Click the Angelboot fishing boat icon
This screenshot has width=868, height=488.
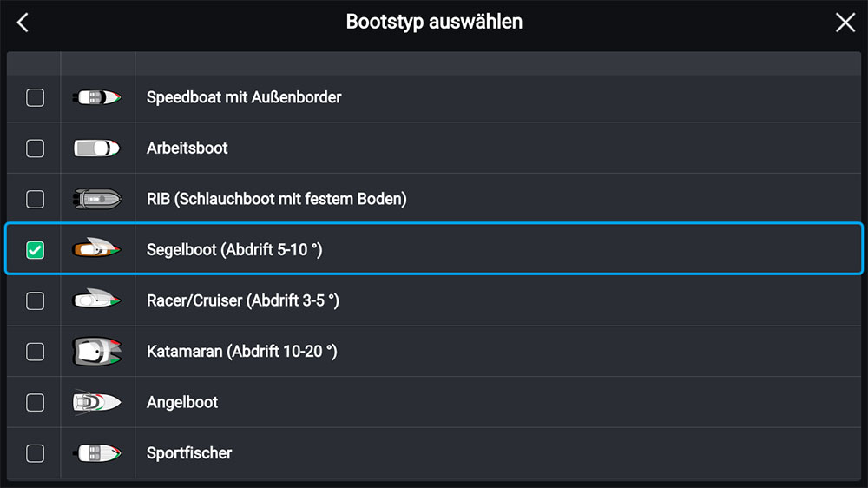coord(97,402)
